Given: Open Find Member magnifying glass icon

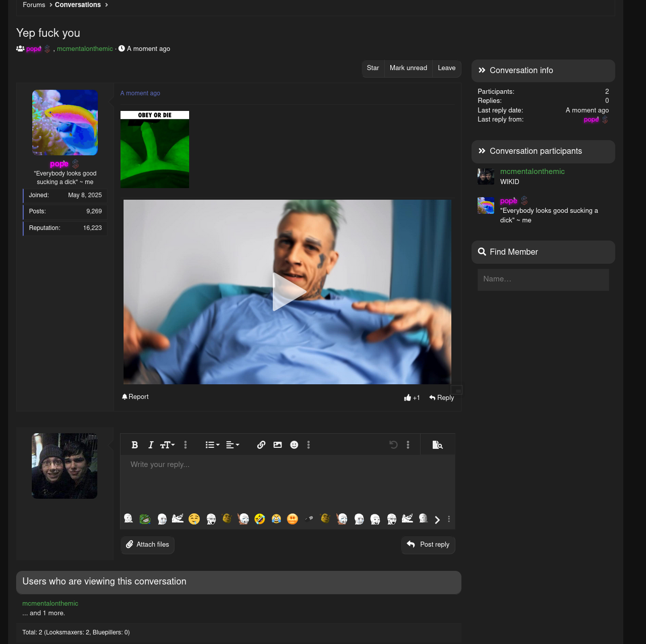Looking at the screenshot, I should 482,252.
